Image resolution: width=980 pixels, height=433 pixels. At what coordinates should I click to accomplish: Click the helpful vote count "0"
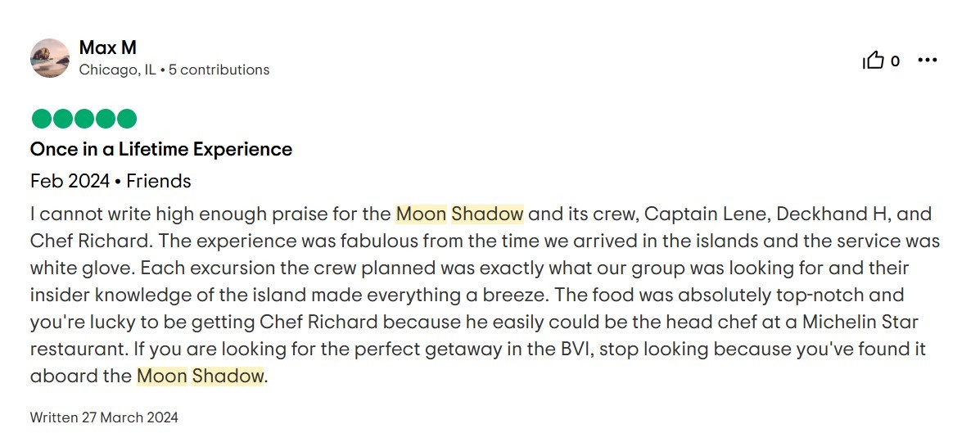pyautogui.click(x=895, y=61)
